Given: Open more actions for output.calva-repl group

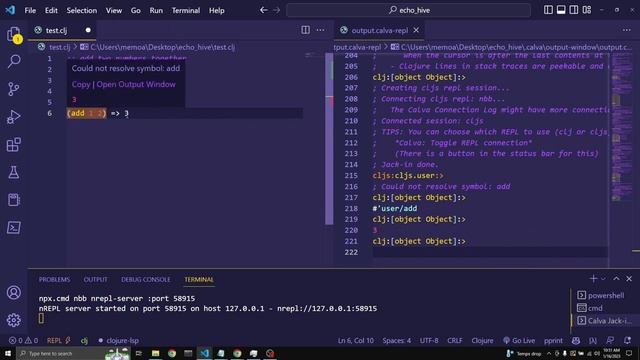Looking at the screenshot, I should tap(627, 30).
